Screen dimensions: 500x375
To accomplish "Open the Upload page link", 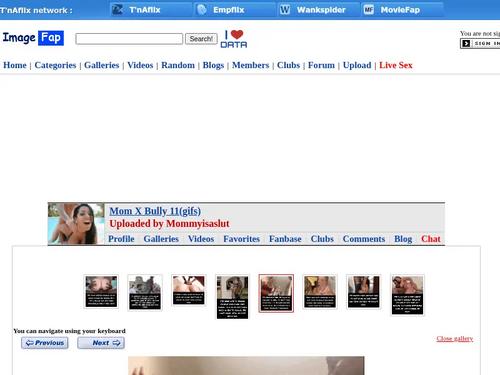I will click(x=357, y=65).
